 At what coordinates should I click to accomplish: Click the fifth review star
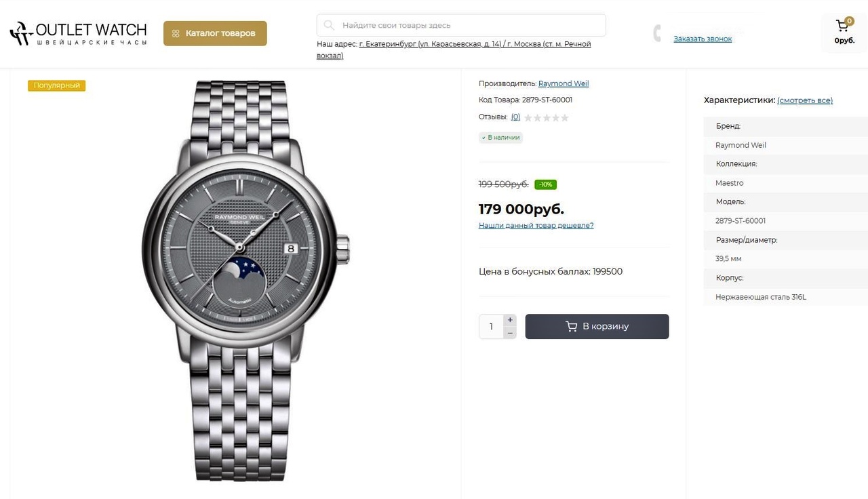click(565, 118)
